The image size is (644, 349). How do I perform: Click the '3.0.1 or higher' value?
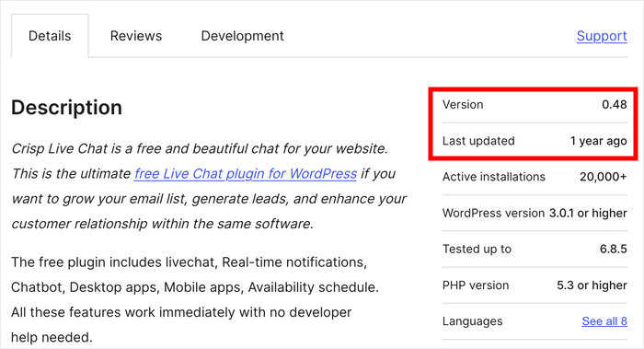pos(588,213)
